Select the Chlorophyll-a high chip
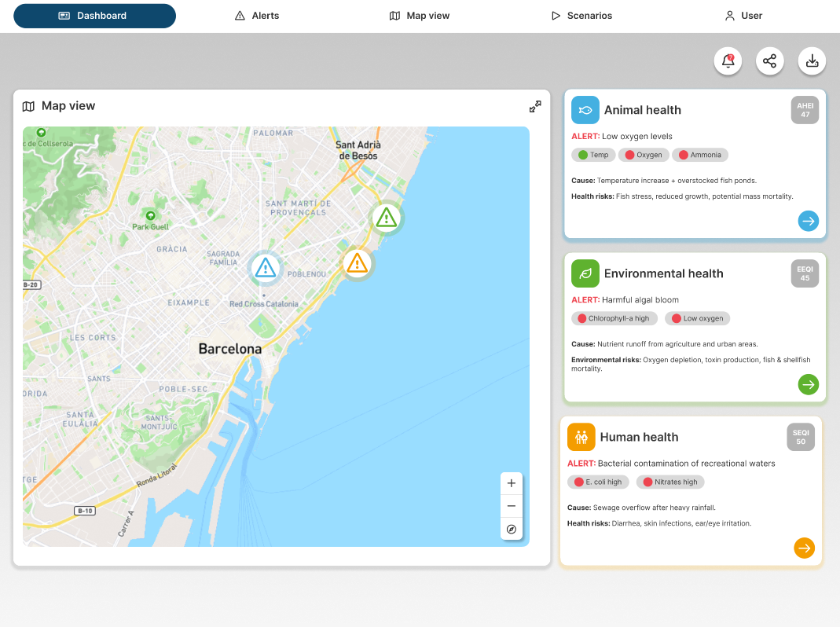 click(613, 318)
